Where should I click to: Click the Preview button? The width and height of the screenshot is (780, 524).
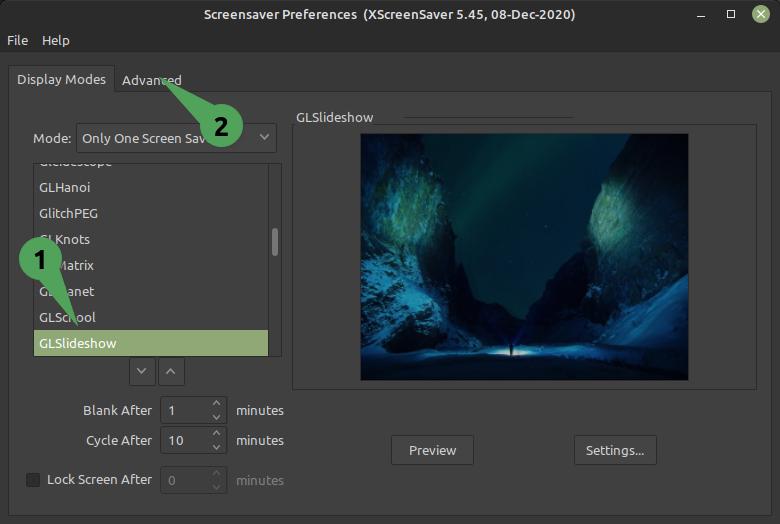click(x=432, y=450)
